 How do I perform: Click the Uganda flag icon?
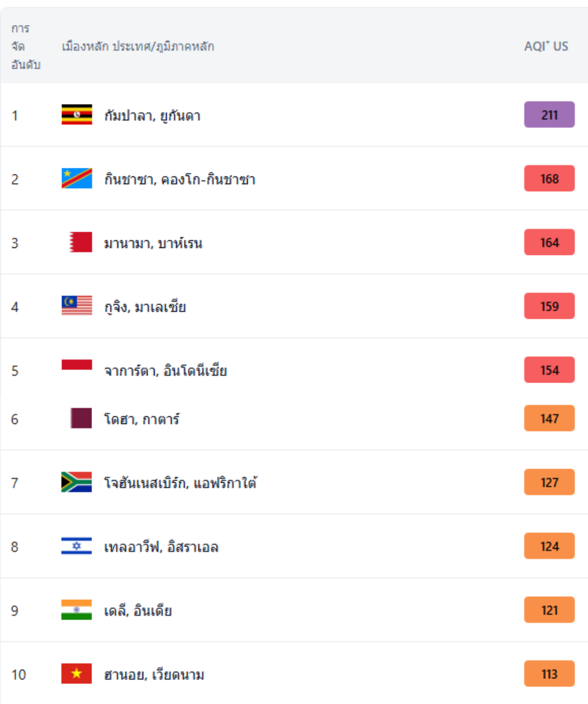(x=77, y=115)
